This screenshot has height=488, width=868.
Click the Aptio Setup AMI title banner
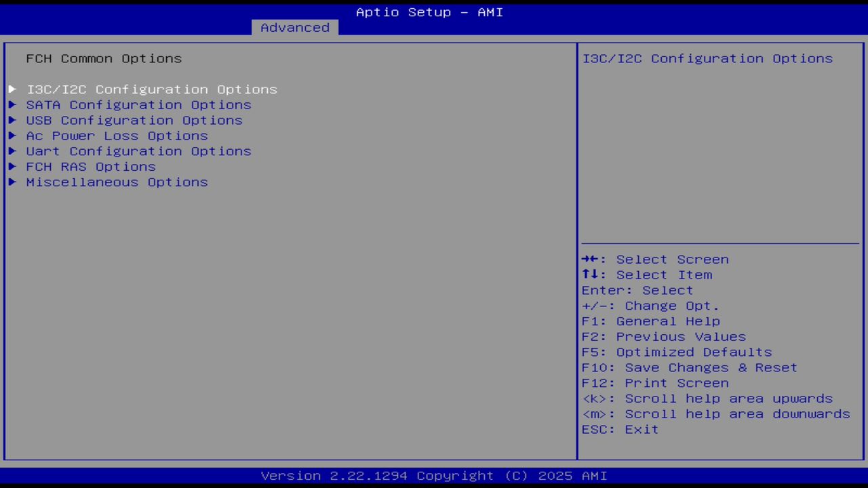(429, 12)
